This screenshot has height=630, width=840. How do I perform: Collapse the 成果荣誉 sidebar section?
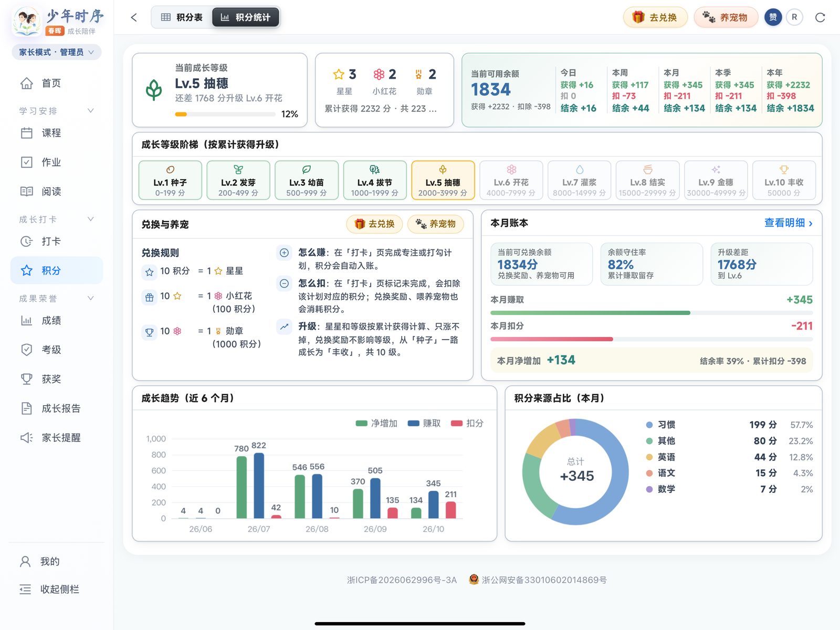tap(57, 298)
